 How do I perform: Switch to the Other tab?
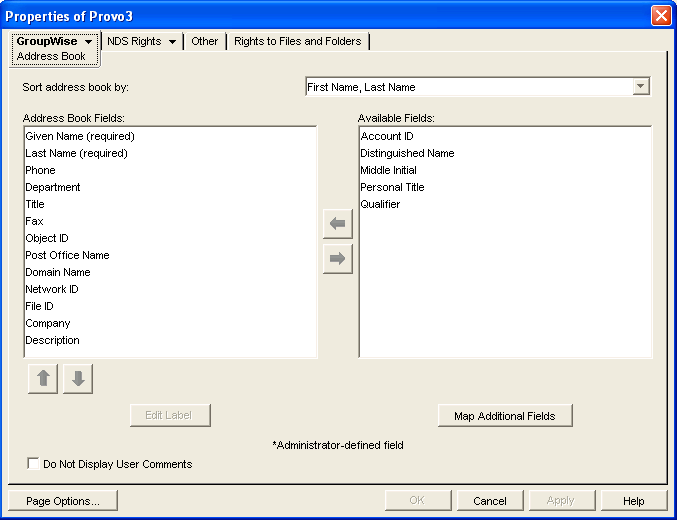[205, 41]
